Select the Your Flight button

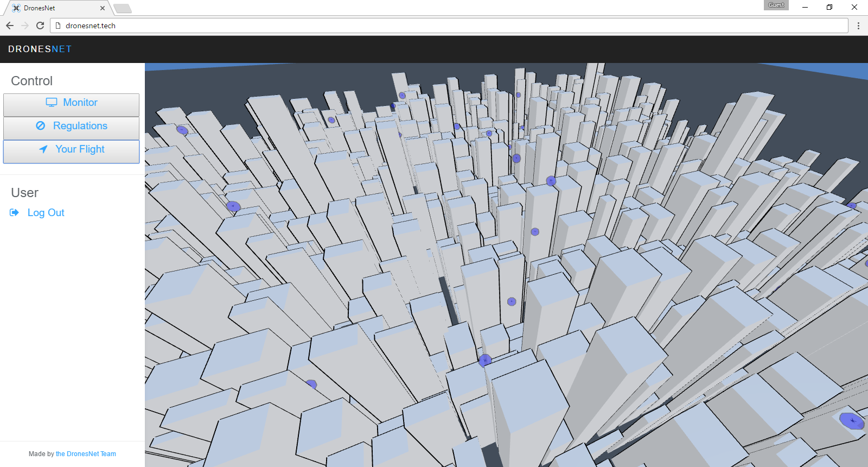coord(71,152)
